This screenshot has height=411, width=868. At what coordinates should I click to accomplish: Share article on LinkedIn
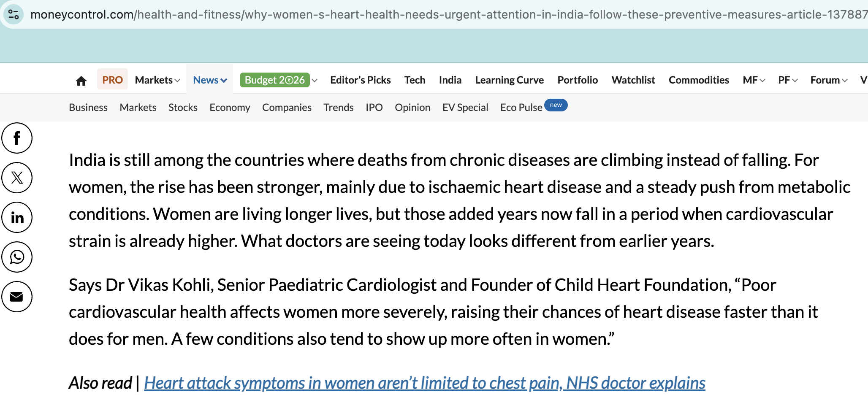pyautogui.click(x=17, y=217)
